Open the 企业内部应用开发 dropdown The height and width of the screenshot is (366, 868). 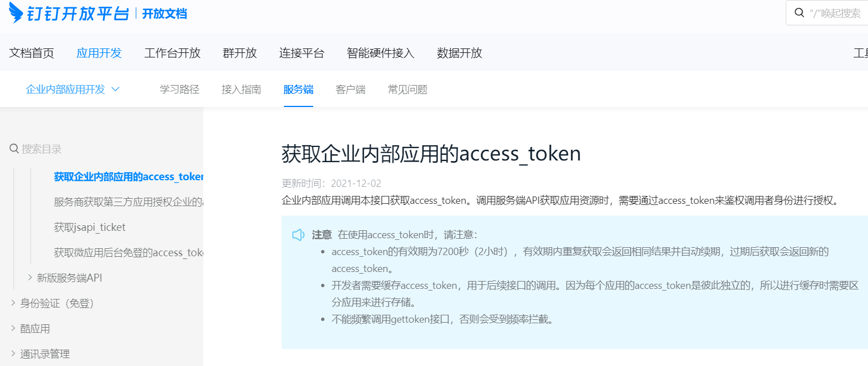coord(73,89)
